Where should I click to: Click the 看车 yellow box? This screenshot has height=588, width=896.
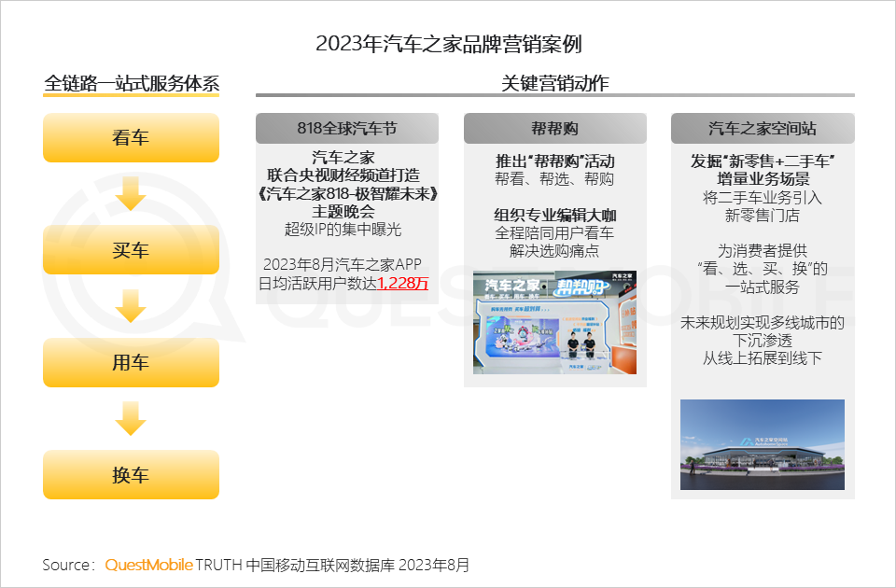pyautogui.click(x=131, y=138)
